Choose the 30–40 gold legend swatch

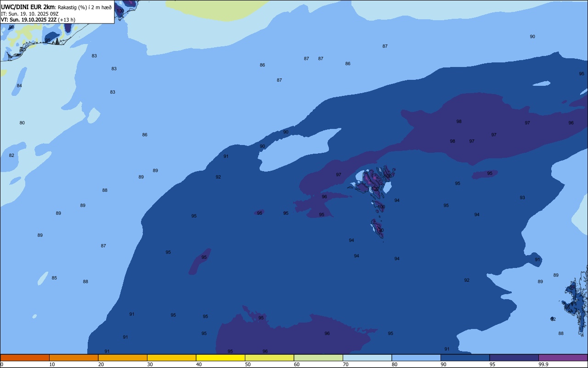pos(171,357)
